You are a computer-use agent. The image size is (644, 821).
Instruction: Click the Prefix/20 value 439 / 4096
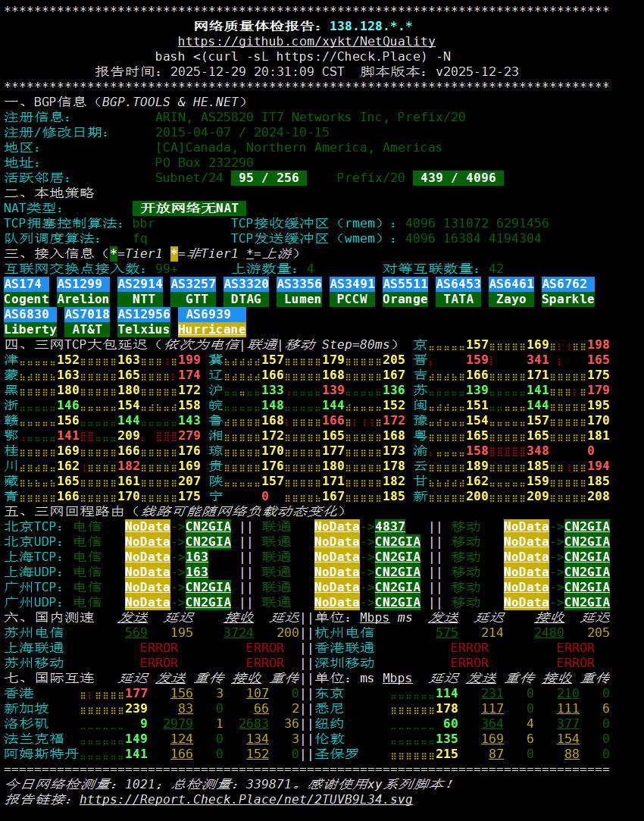(x=458, y=178)
